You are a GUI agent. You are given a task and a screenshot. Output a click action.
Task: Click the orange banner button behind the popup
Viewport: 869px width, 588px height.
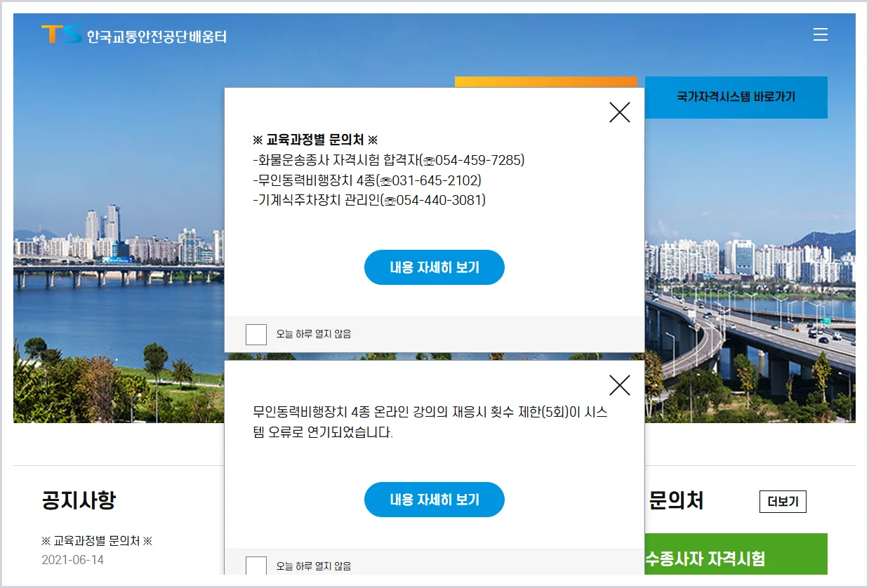(546, 82)
